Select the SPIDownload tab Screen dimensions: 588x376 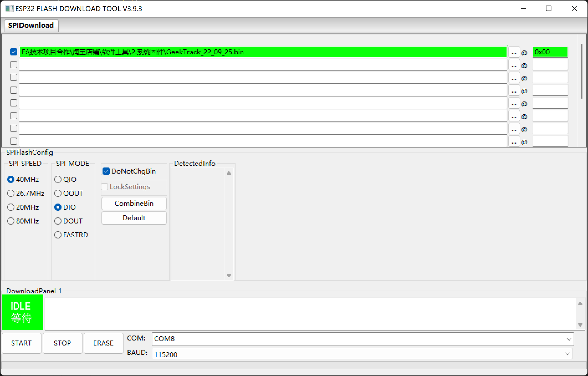point(31,25)
